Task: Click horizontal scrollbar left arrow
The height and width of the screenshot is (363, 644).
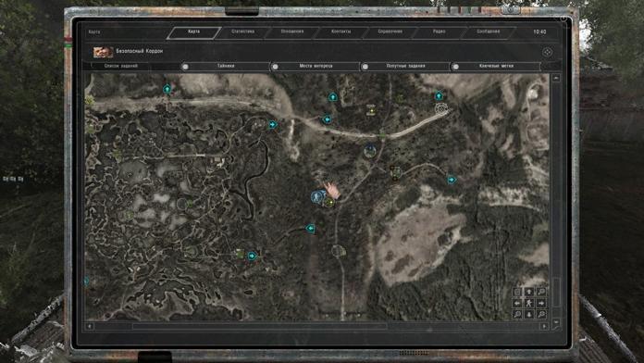Action: 90,326
